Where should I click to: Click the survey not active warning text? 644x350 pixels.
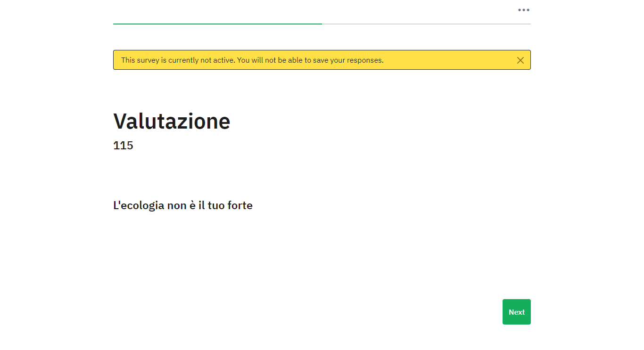coord(252,60)
